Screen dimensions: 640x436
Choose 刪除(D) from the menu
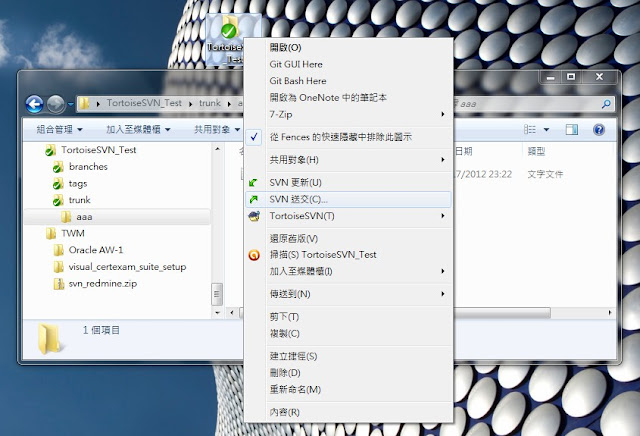349,373
